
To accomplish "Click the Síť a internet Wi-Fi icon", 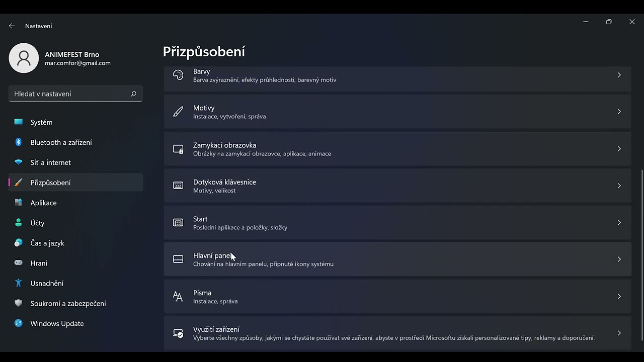I will tap(19, 162).
